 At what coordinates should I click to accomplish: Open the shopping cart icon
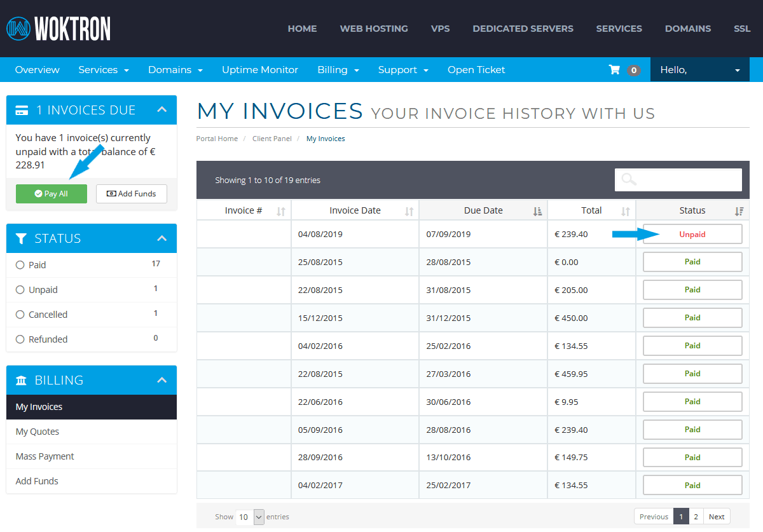pos(614,70)
